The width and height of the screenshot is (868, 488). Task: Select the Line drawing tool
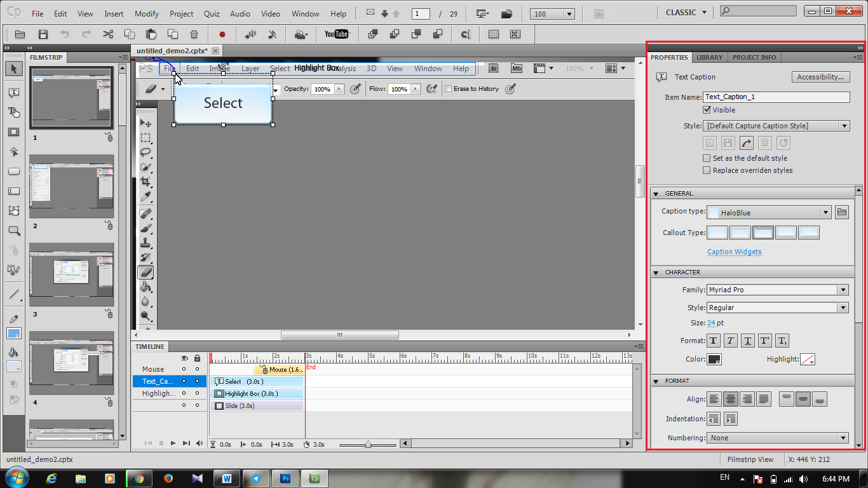(13, 294)
